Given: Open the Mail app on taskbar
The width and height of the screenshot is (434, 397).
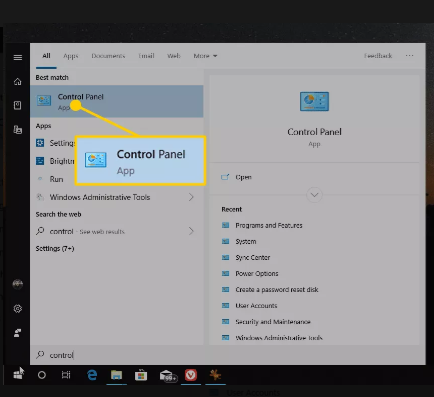Looking at the screenshot, I should click(168, 376).
